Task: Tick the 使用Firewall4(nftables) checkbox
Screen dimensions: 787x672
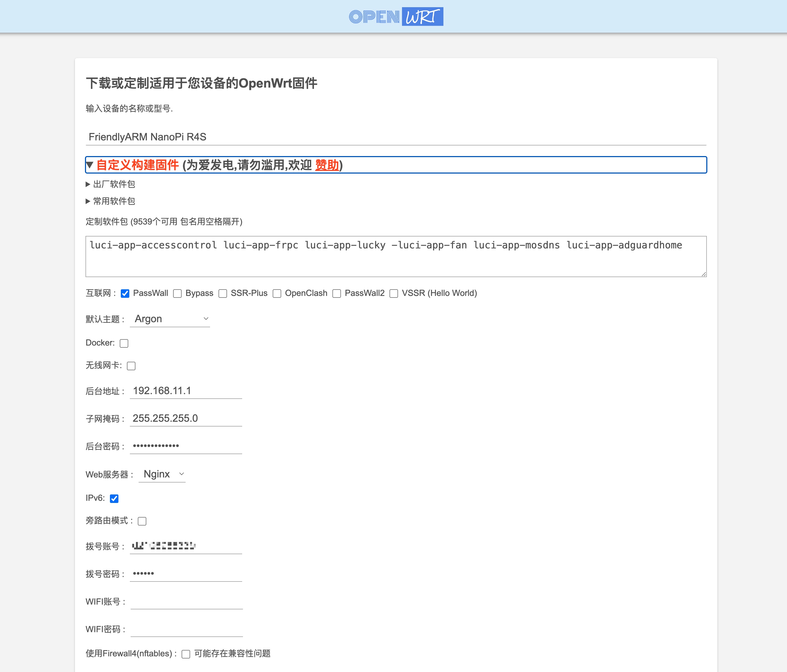Action: [x=186, y=654]
